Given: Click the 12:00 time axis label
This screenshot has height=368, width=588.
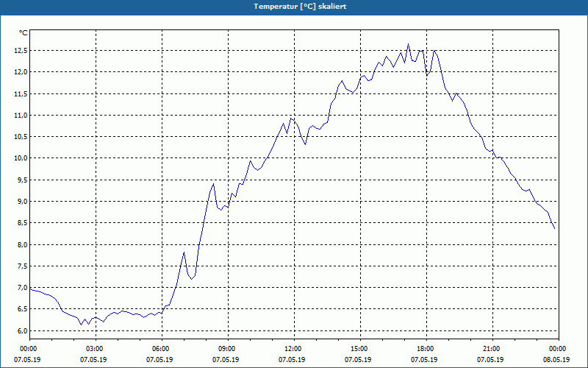Looking at the screenshot, I should [x=293, y=349].
